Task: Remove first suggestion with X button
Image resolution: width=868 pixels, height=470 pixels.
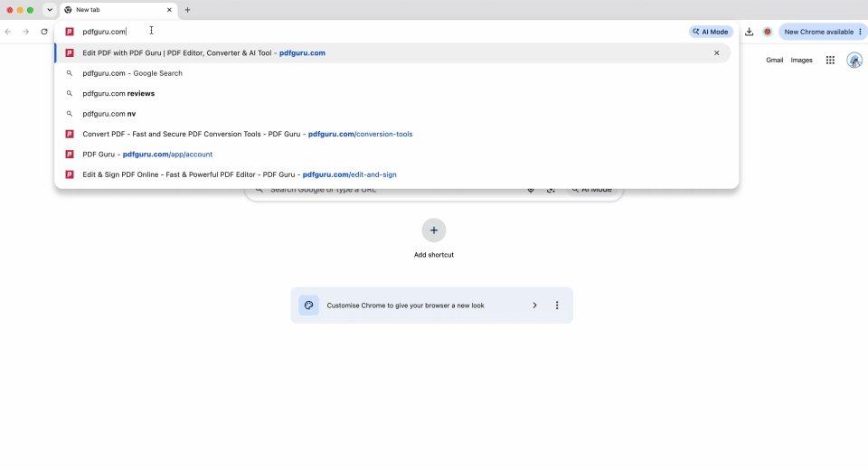Action: pos(717,53)
